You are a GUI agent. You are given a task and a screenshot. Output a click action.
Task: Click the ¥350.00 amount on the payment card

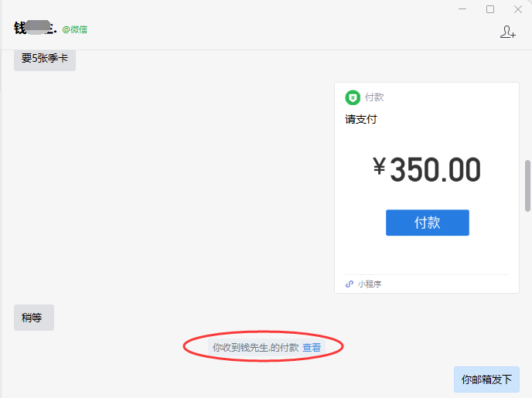[427, 169]
